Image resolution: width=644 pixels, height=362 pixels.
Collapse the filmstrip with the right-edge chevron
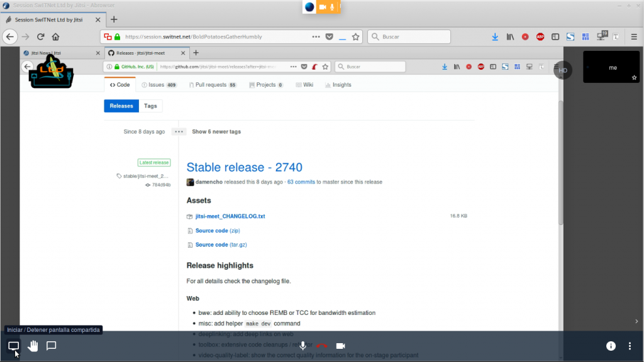click(x=636, y=321)
